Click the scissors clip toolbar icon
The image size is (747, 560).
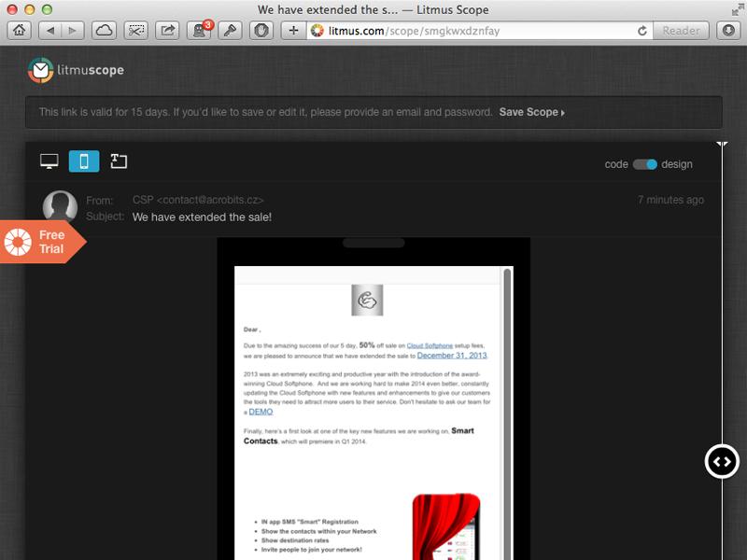pyautogui.click(x=135, y=31)
